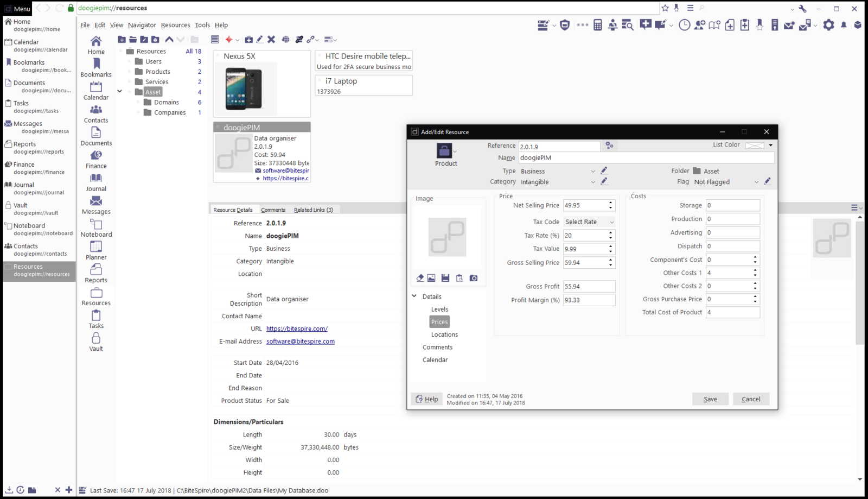Click the new message envelope icon

789,25
